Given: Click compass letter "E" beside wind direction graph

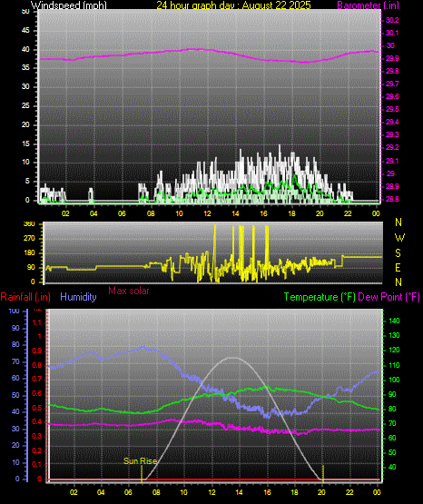Looking at the screenshot, I should (398, 267).
